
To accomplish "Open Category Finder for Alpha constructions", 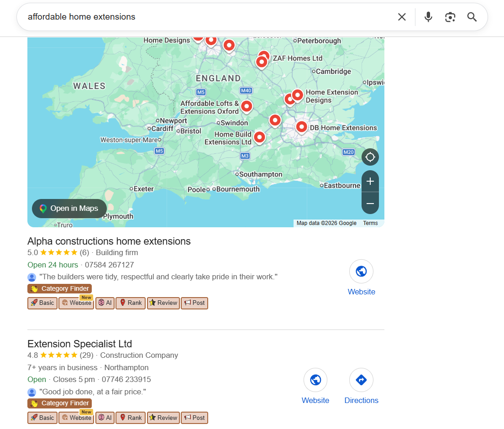I will coord(60,288).
